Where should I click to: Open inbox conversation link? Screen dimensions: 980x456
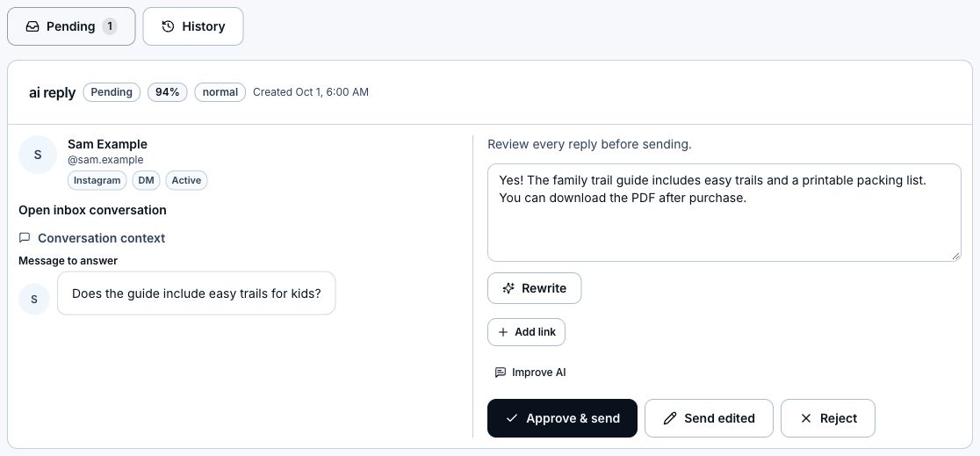[x=92, y=210]
